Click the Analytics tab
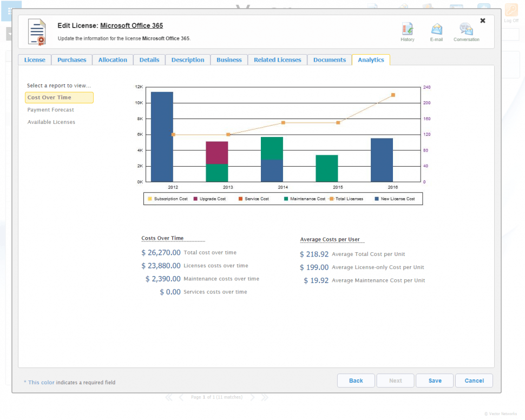Viewport: 525px width, 420px height. coord(371,60)
